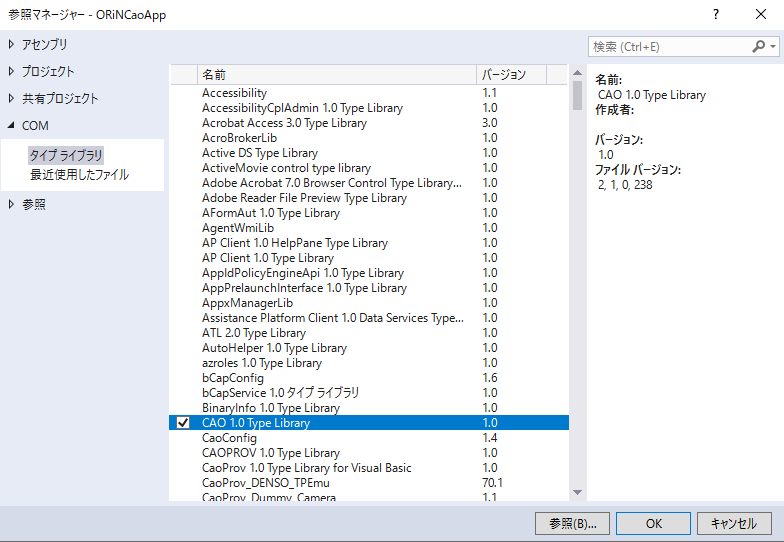The image size is (784, 542).
Task: Click the vertical scrollbar thumb
Action: 578,95
